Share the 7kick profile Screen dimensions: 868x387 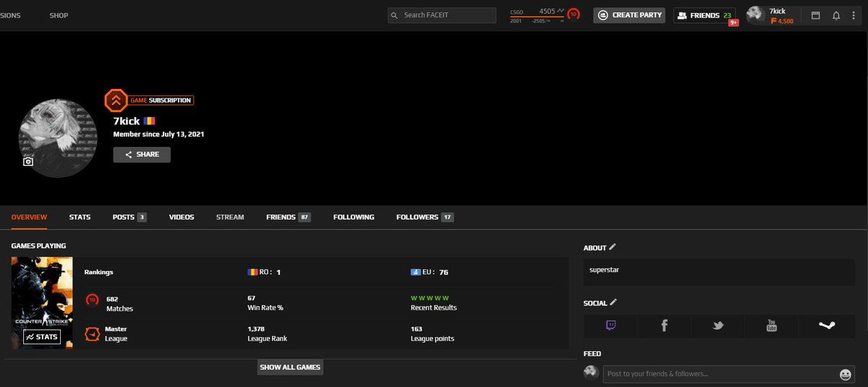pos(142,154)
